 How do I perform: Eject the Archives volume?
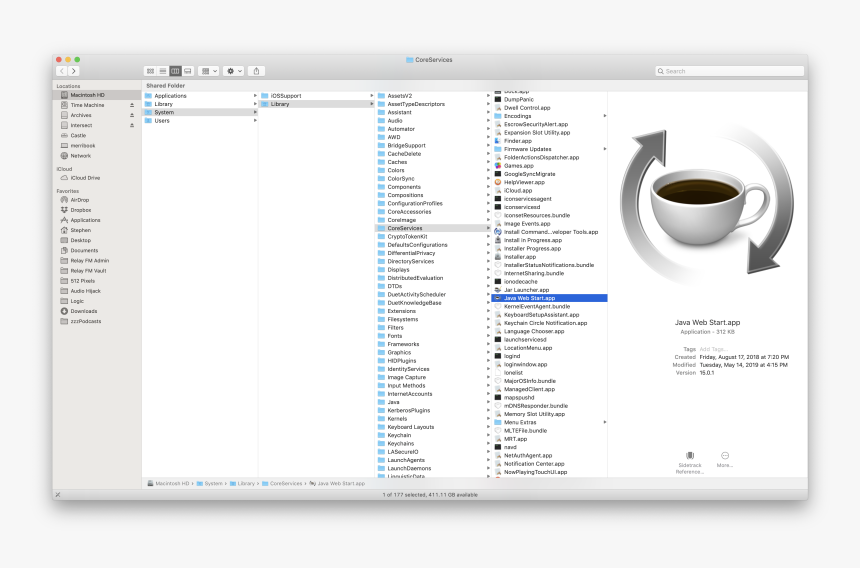click(132, 115)
